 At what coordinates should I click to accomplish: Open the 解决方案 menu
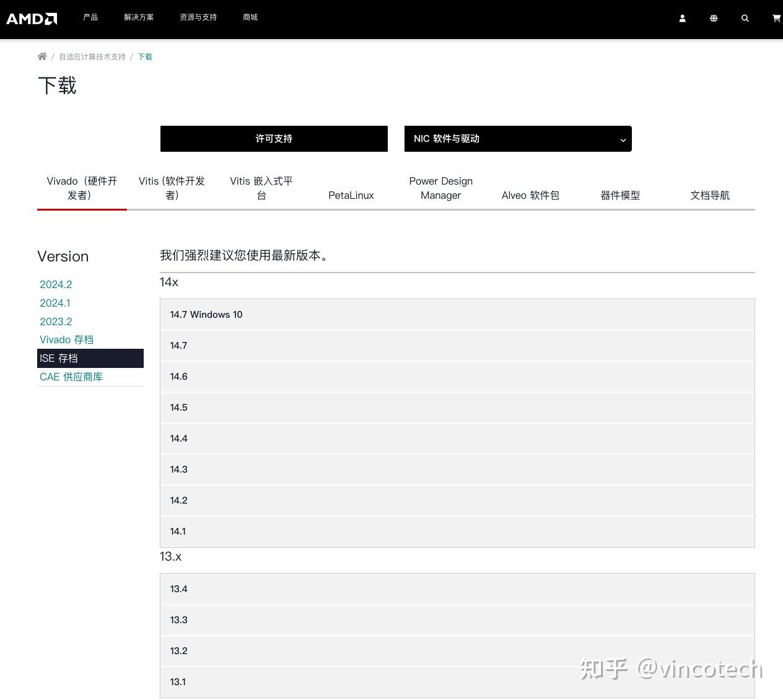(139, 17)
